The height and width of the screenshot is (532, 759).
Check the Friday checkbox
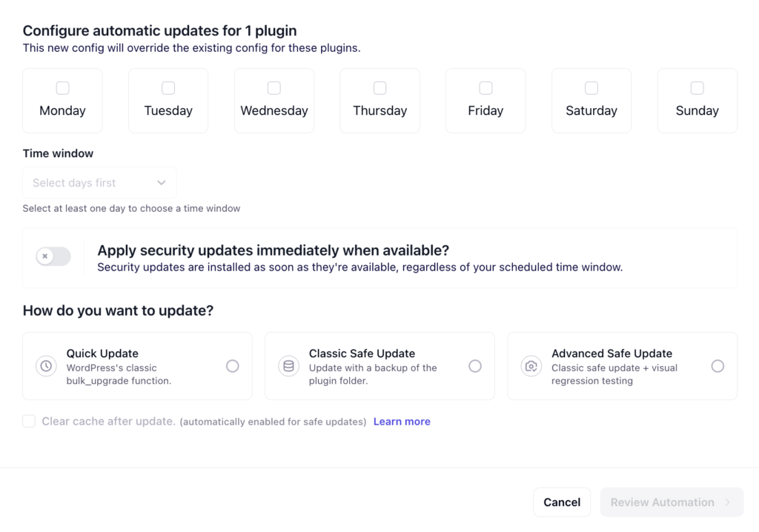(485, 88)
